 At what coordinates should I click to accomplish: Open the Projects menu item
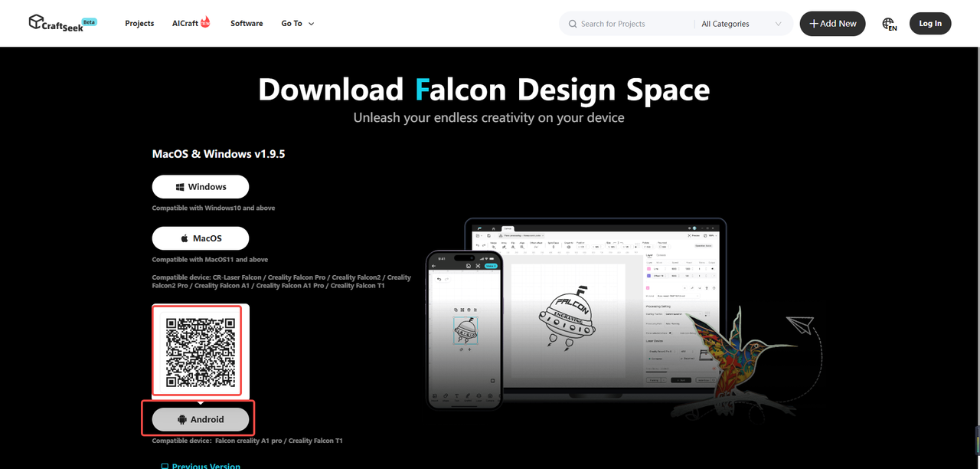[139, 24]
